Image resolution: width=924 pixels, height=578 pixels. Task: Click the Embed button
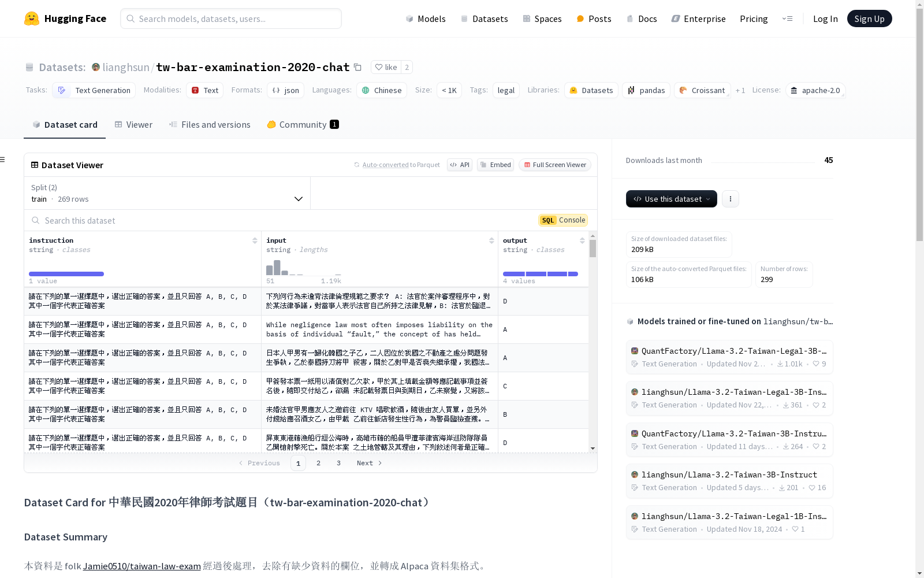tap(495, 165)
